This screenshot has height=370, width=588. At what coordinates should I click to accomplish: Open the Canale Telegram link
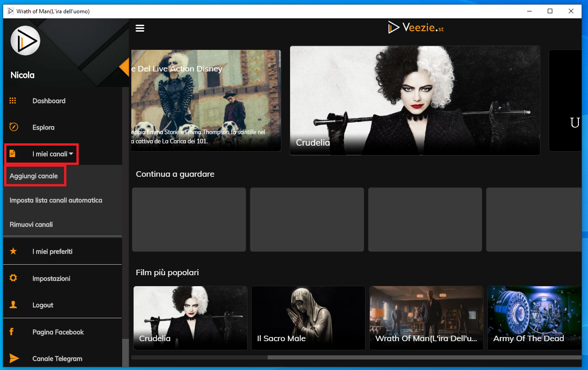click(57, 359)
